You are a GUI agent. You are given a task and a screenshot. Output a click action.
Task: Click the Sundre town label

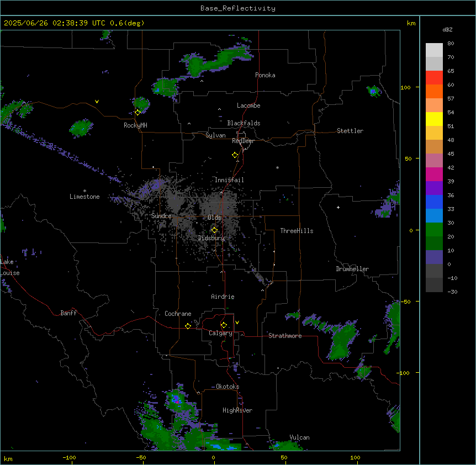[x=161, y=216]
